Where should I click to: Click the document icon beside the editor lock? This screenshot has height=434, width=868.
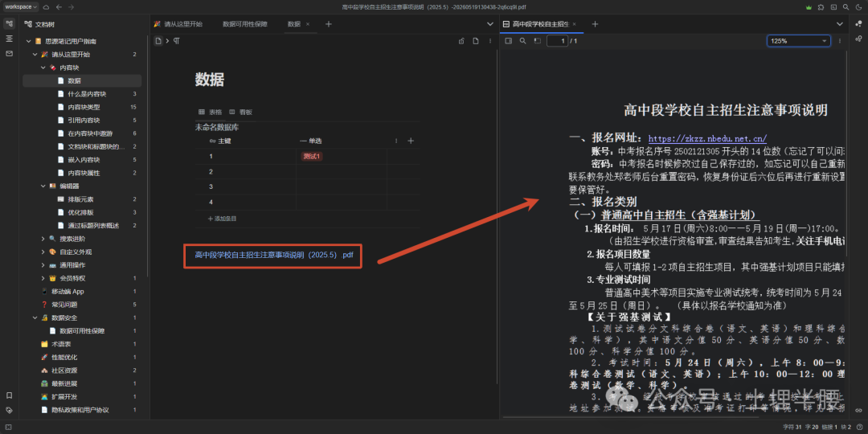pyautogui.click(x=475, y=41)
